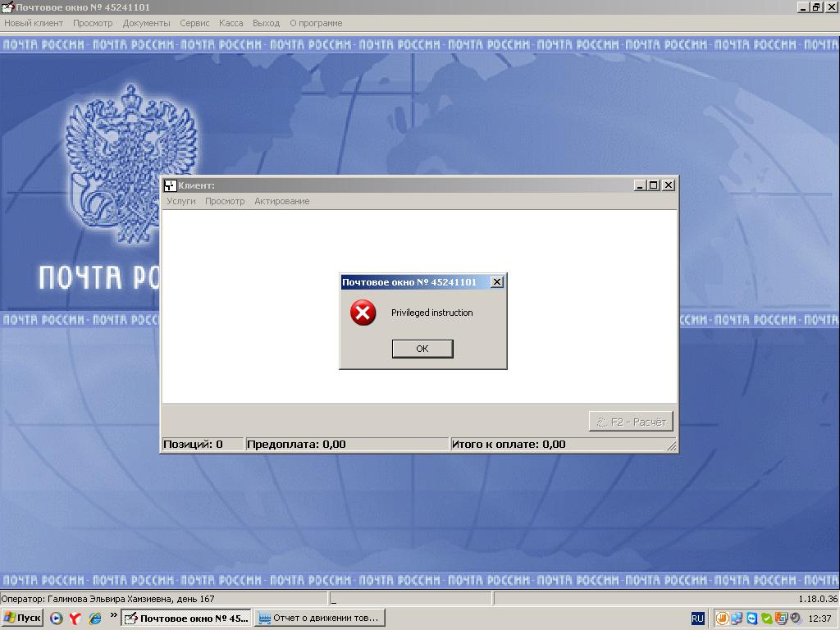
Task: Open the Сервис menu
Action: pyautogui.click(x=194, y=23)
